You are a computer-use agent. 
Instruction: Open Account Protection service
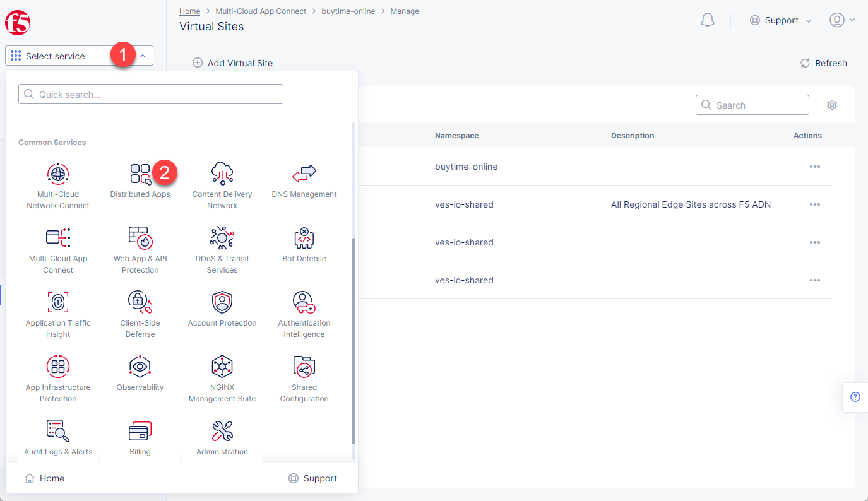pos(222,309)
